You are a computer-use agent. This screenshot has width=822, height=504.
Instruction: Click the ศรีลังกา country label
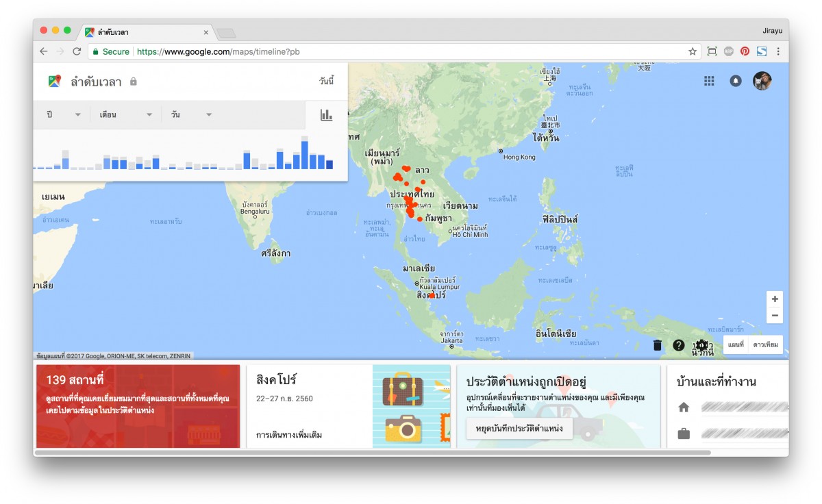click(276, 253)
